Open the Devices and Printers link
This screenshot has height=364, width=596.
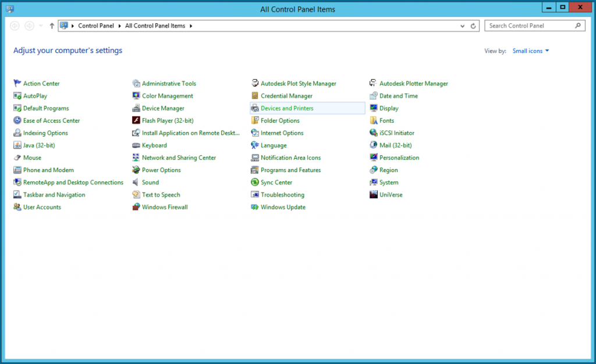287,108
